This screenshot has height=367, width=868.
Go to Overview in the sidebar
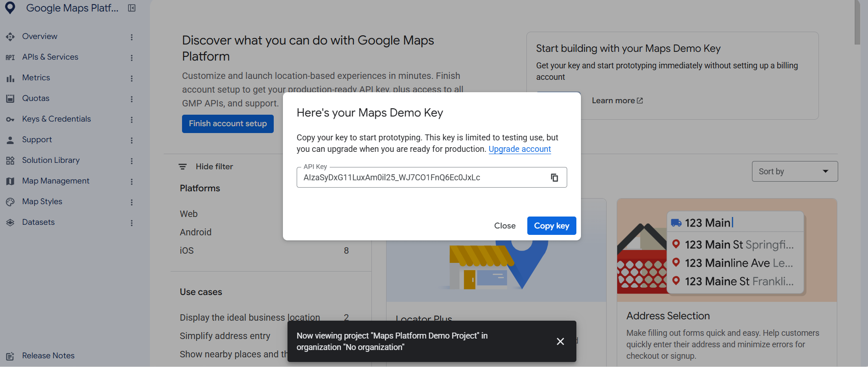point(40,36)
